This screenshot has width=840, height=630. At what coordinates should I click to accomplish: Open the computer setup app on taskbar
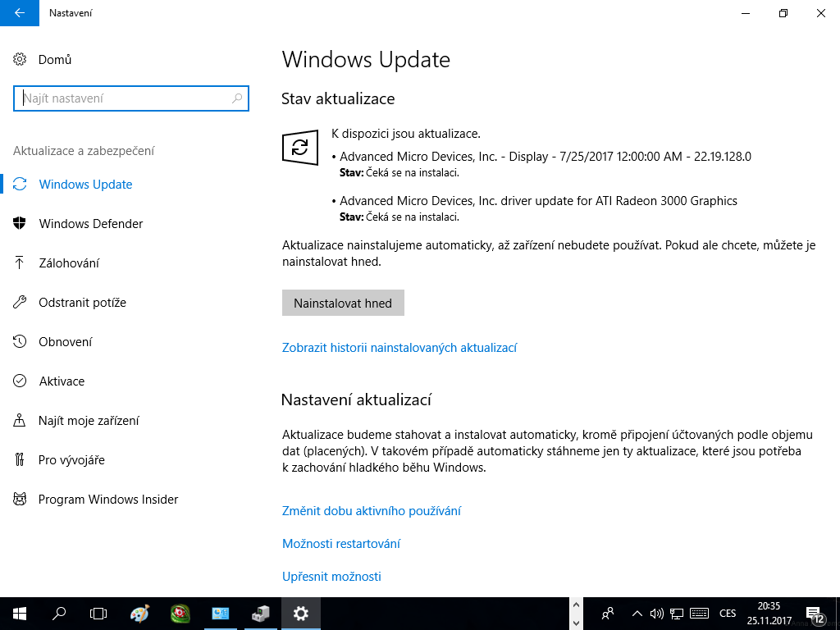click(x=260, y=614)
